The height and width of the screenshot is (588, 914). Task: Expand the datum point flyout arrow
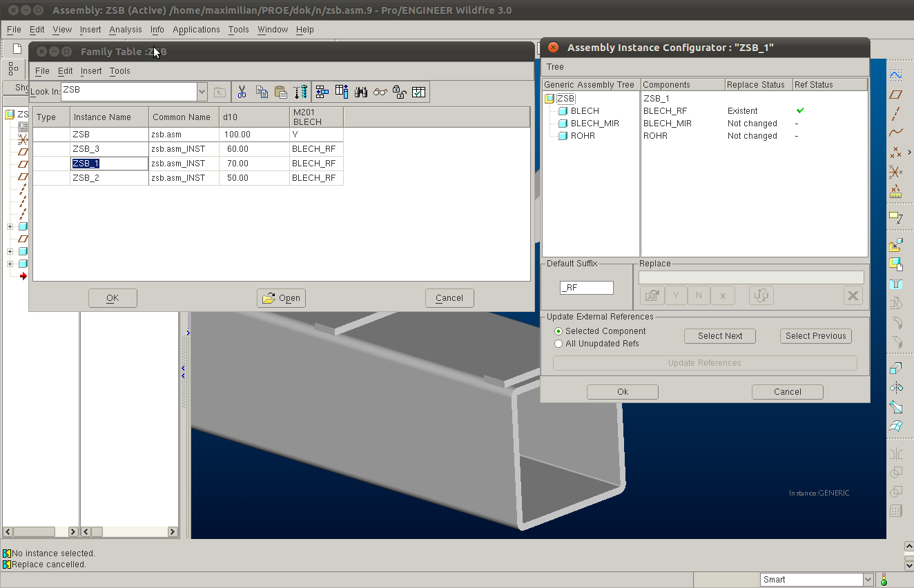pyautogui.click(x=909, y=152)
